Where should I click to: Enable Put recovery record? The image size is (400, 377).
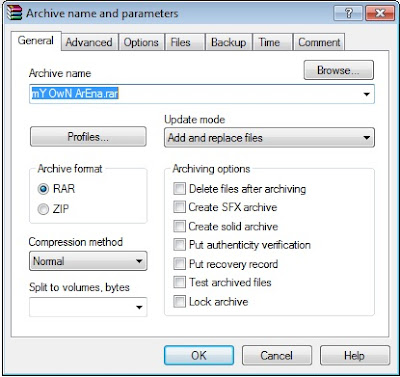[x=226, y=264]
